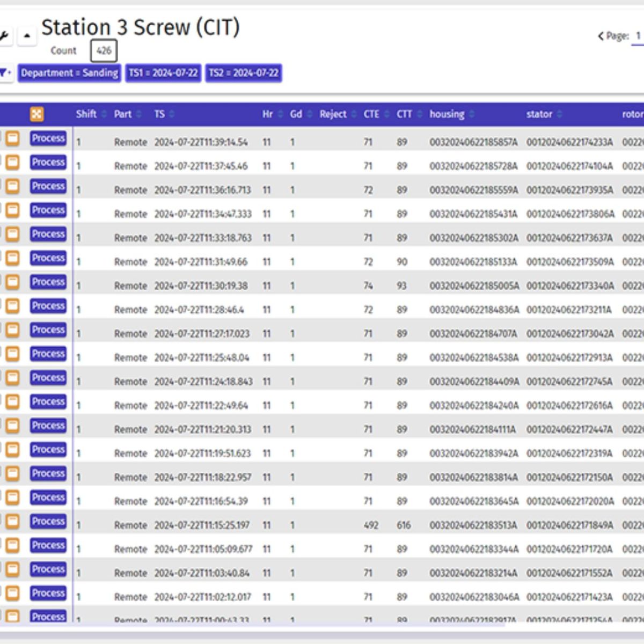Open orange detail icon for row 11:30:19.38
Screen dimensions: 644x644
[12, 282]
